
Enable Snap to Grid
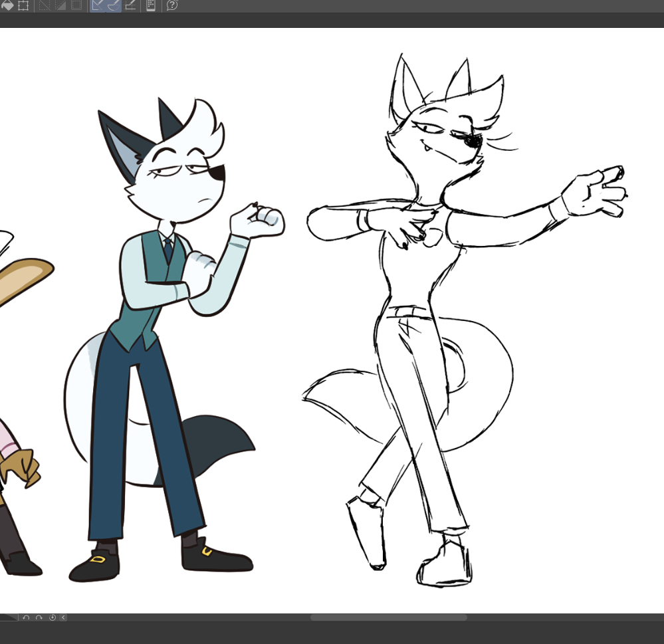(x=130, y=5)
